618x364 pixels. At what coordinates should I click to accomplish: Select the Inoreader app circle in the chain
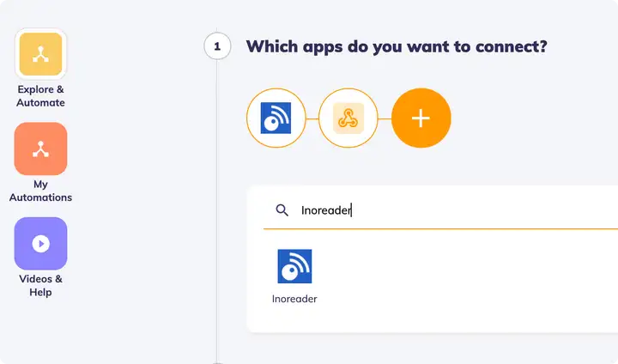coord(276,118)
